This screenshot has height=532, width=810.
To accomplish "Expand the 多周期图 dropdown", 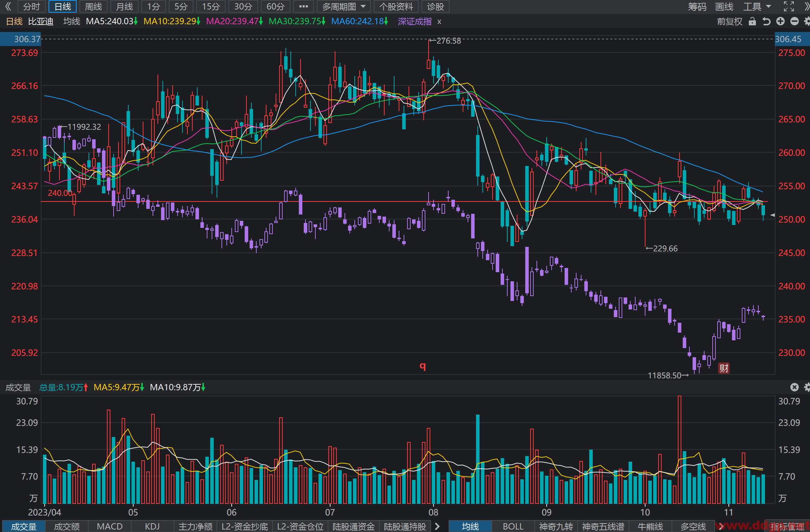I will click(x=343, y=6).
